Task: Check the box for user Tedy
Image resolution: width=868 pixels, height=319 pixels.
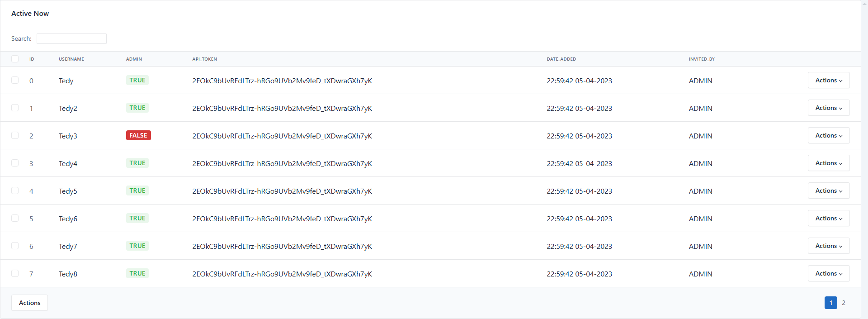Action: coord(15,80)
